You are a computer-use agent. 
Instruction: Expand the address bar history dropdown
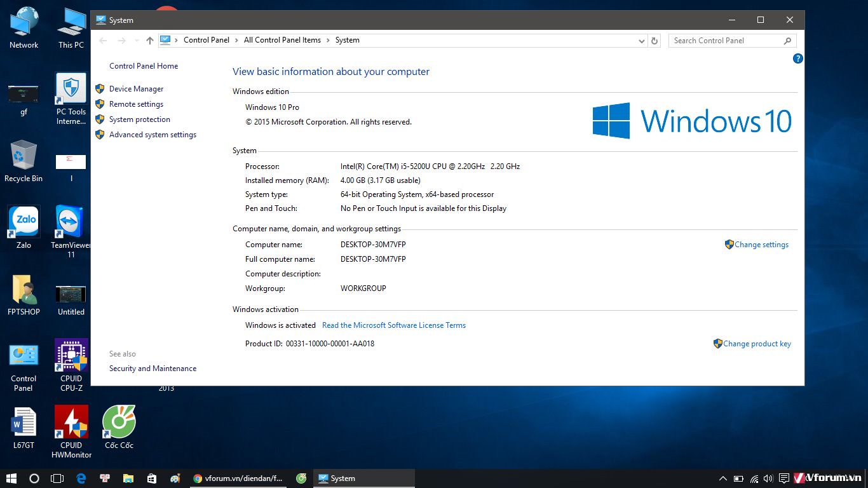(x=642, y=41)
